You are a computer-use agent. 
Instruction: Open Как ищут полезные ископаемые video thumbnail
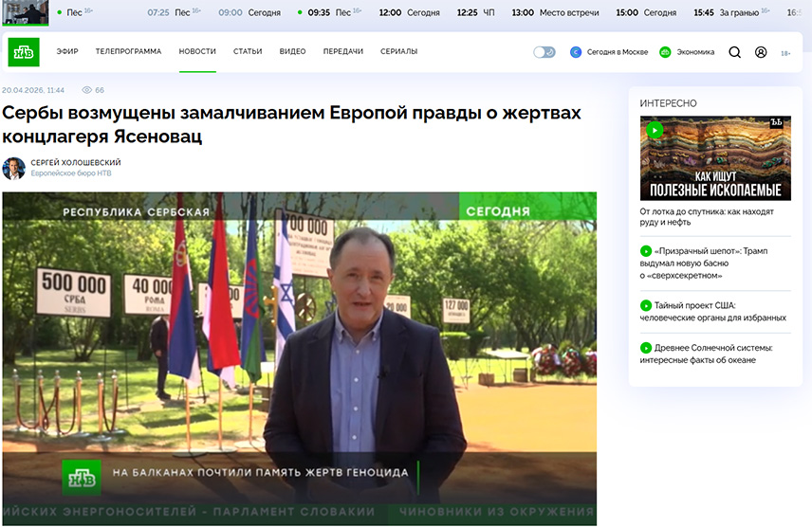pyautogui.click(x=715, y=158)
